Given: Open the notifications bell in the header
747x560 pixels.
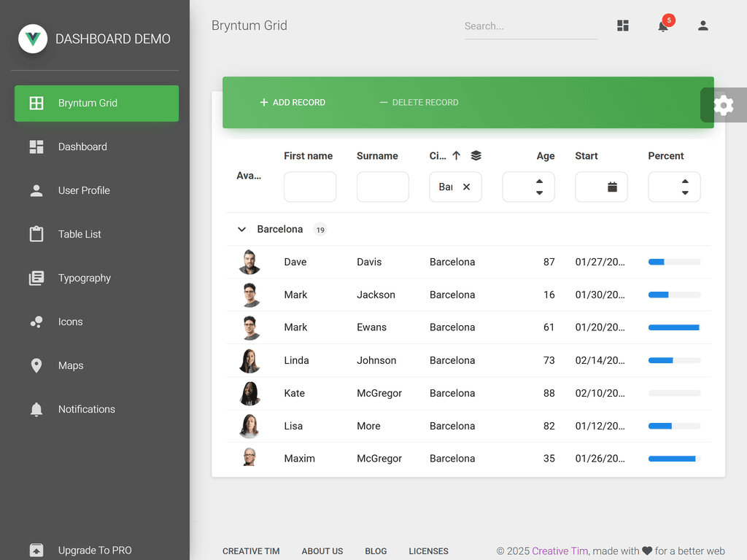Looking at the screenshot, I should (662, 26).
